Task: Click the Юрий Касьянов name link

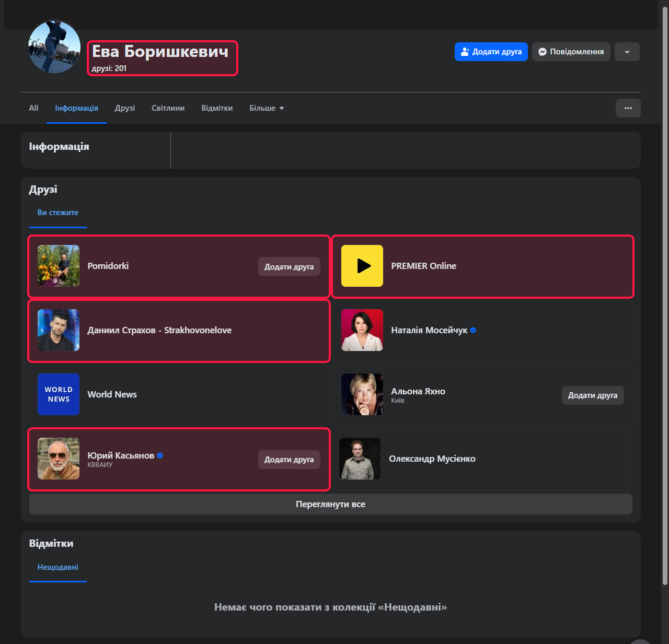Action: pyautogui.click(x=121, y=455)
